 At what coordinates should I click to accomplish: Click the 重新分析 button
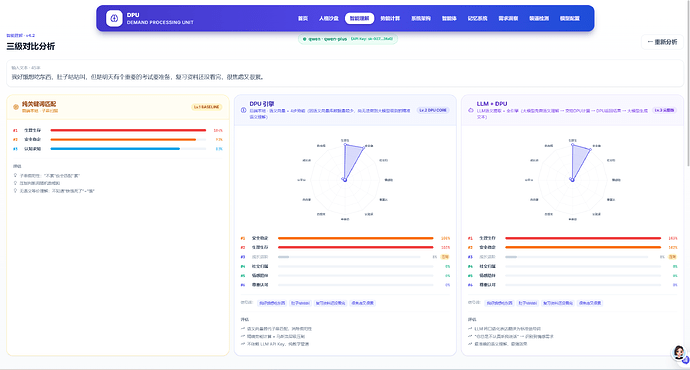[x=662, y=42]
